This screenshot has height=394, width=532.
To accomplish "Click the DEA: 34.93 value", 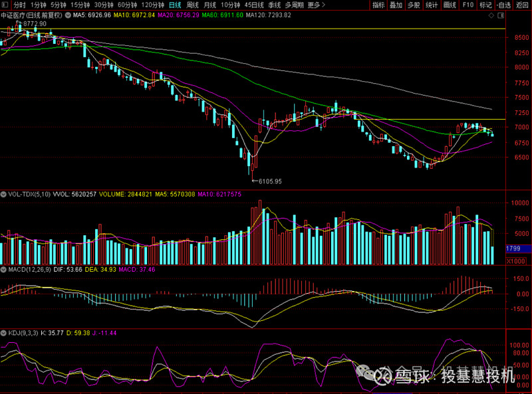I will 100,270.
